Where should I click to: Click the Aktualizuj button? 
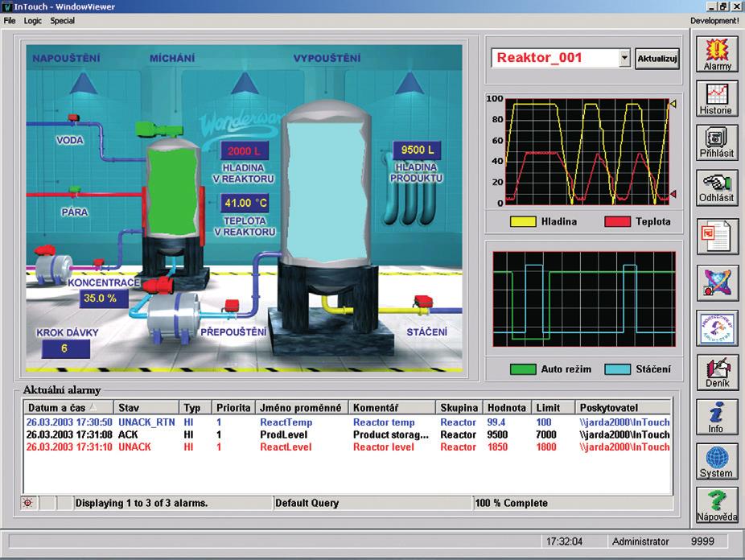(657, 59)
